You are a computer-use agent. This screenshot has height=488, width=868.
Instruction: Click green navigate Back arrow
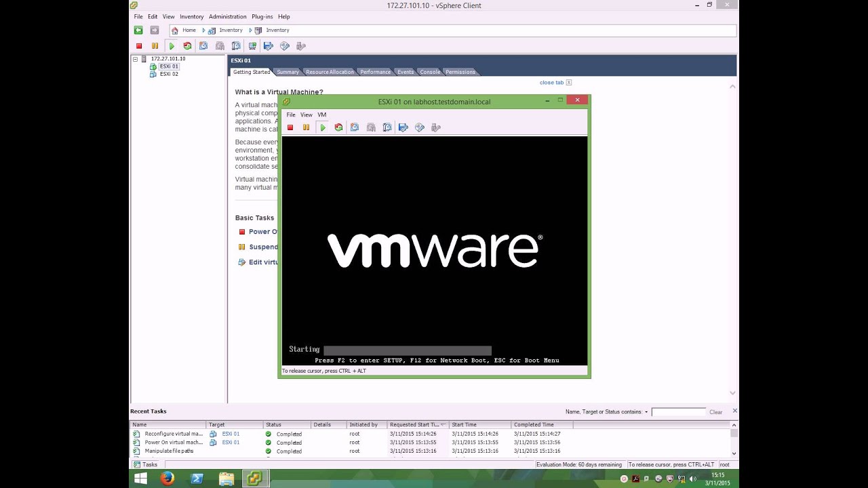[x=138, y=30]
